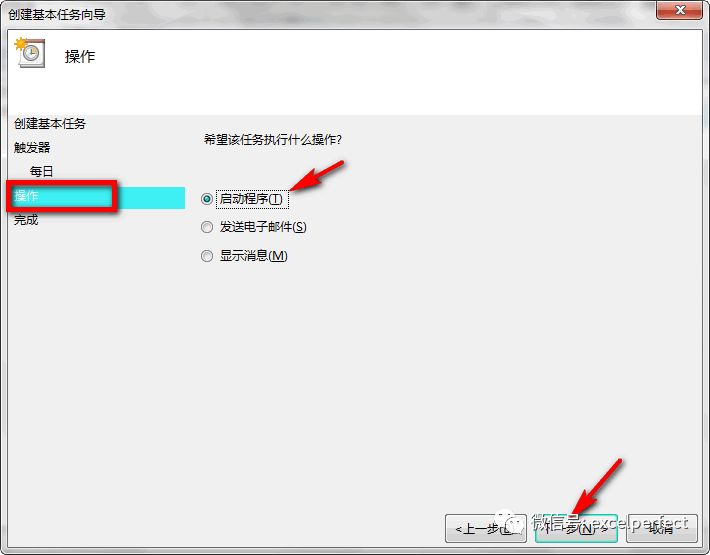Open the 创建基本任务 step in sidebar
The image size is (710, 555).
tap(50, 124)
